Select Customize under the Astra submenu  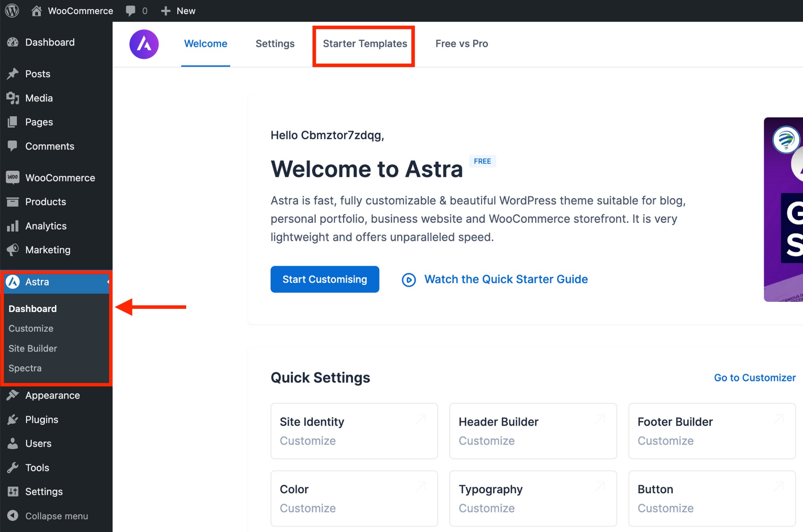coord(31,329)
